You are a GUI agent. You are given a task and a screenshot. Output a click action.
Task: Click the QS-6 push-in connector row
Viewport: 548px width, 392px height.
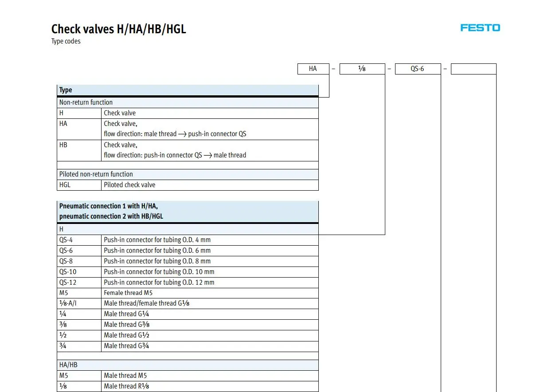[x=188, y=251]
